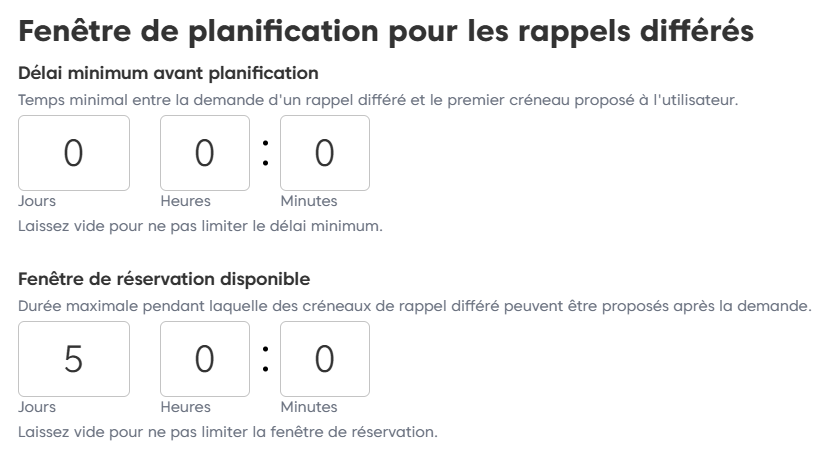The image size is (832, 465).
Task: Select the Heures field under Délai minimum
Action: pos(204,153)
